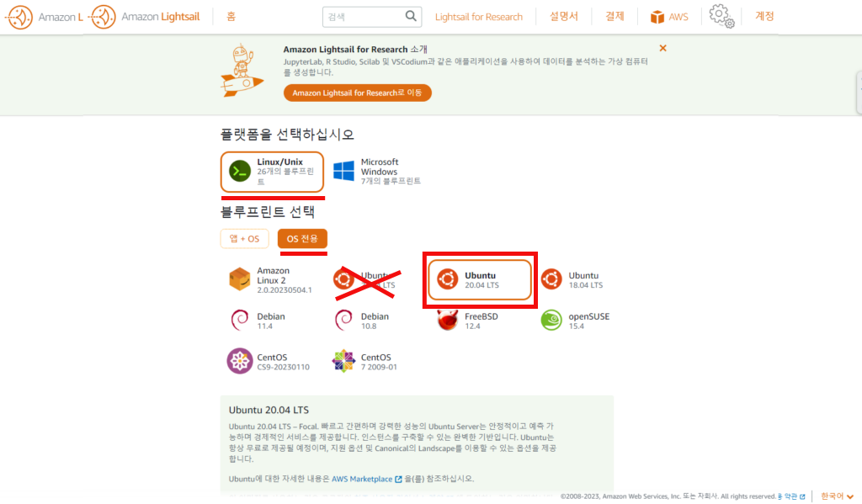Select the openSUSE 15.4 blueprint
This screenshot has height=504, width=862.
(576, 321)
